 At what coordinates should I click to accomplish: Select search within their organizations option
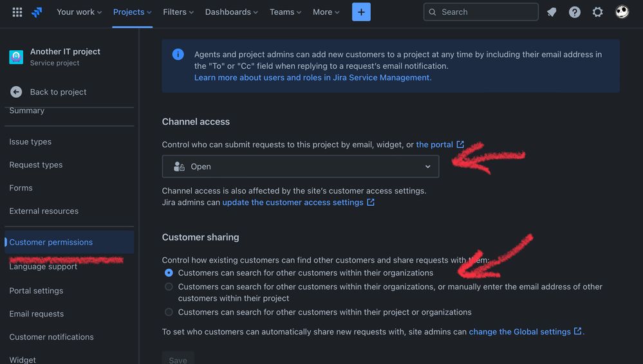(169, 273)
